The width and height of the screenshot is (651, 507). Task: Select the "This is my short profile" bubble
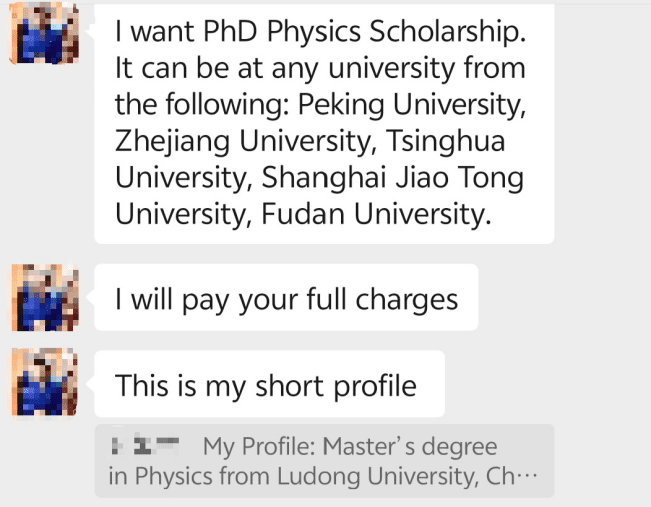pos(268,384)
